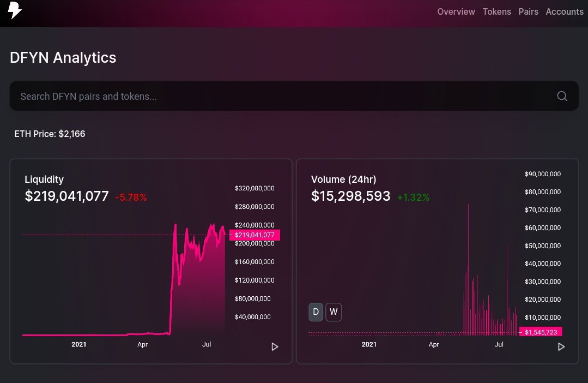
Task: Switch volume chart to Daily view
Action: tap(316, 312)
